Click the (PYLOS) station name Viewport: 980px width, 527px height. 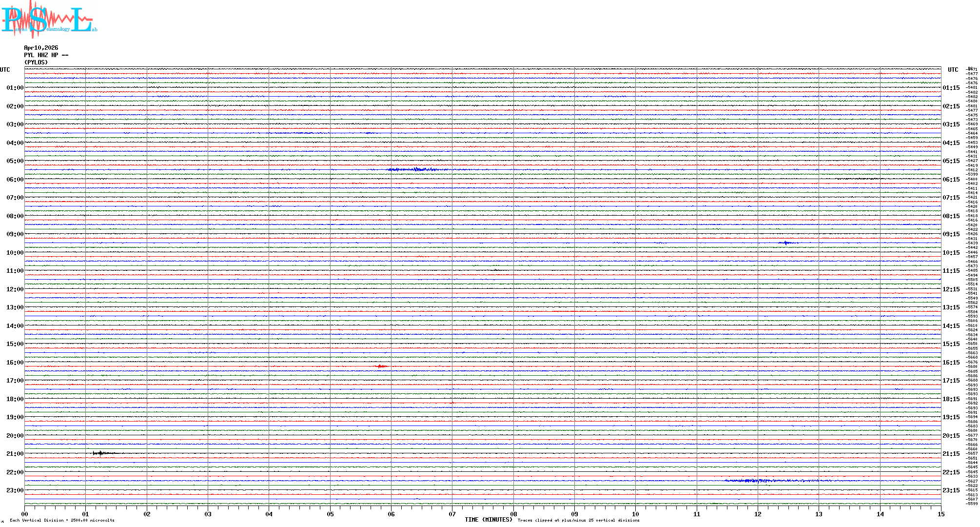pos(36,62)
